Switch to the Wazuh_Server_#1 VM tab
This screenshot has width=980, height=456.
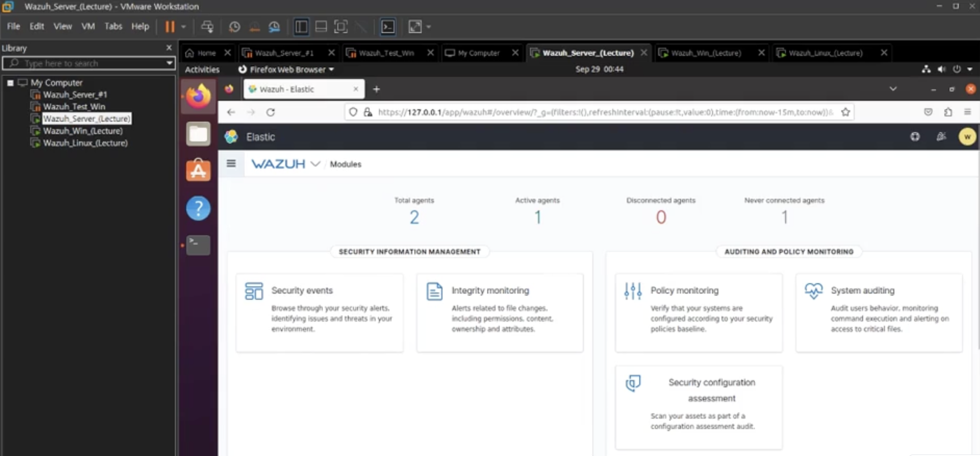pyautogui.click(x=284, y=53)
